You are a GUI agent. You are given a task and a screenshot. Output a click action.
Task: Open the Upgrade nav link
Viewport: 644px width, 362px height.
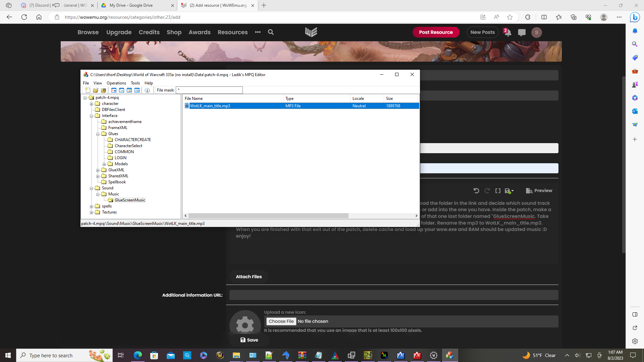coord(119,32)
